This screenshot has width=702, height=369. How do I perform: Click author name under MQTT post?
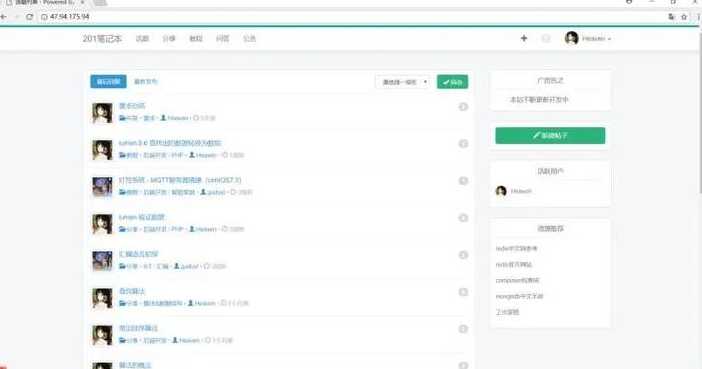point(216,192)
